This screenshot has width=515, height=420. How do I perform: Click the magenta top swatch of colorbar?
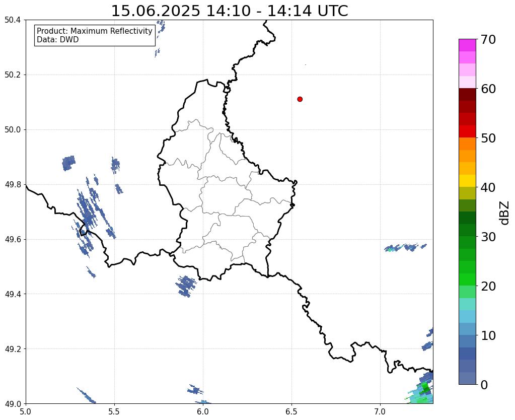467,45
